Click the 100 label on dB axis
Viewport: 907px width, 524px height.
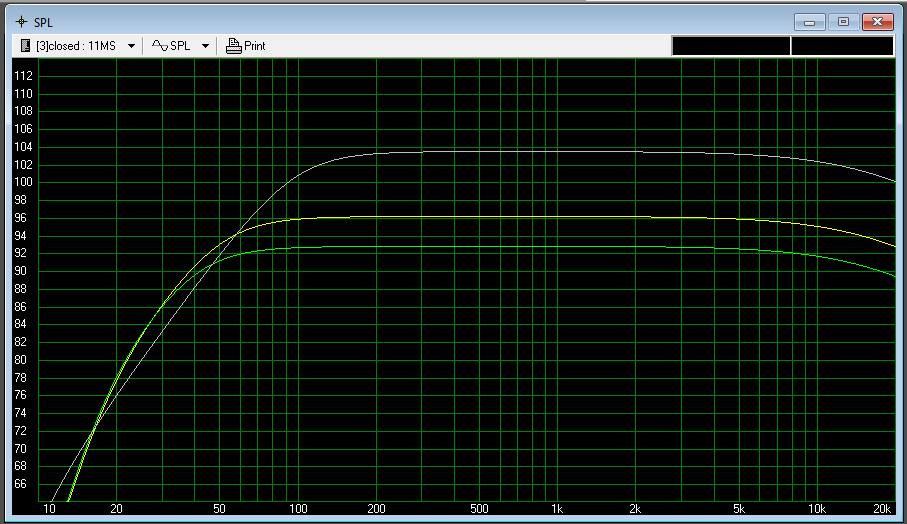tap(23, 182)
